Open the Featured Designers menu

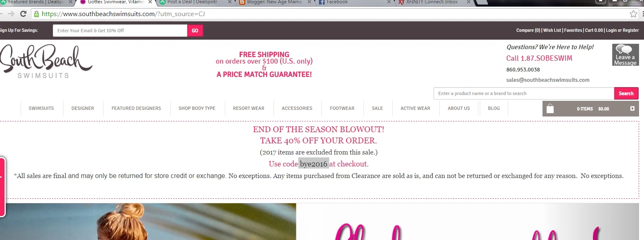[x=136, y=108]
